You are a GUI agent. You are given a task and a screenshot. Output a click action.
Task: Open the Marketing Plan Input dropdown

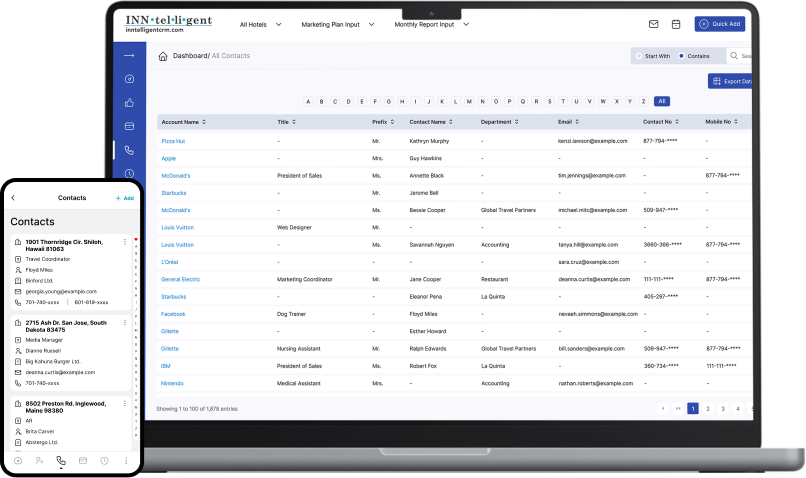tap(338, 25)
